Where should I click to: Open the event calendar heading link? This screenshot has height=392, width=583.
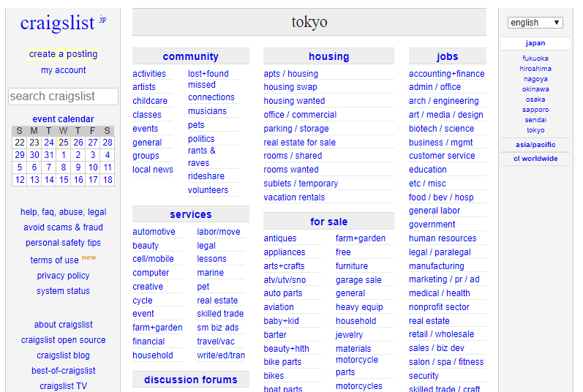click(63, 119)
